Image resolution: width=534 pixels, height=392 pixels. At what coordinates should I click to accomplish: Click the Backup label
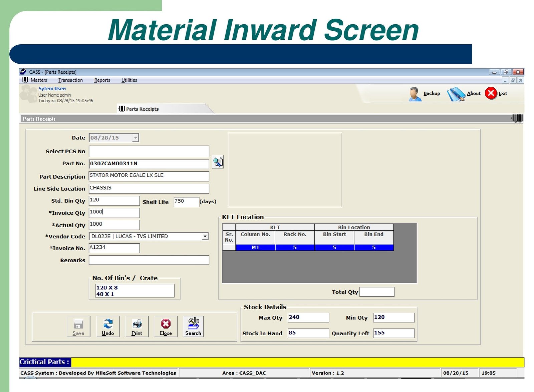[x=432, y=93]
